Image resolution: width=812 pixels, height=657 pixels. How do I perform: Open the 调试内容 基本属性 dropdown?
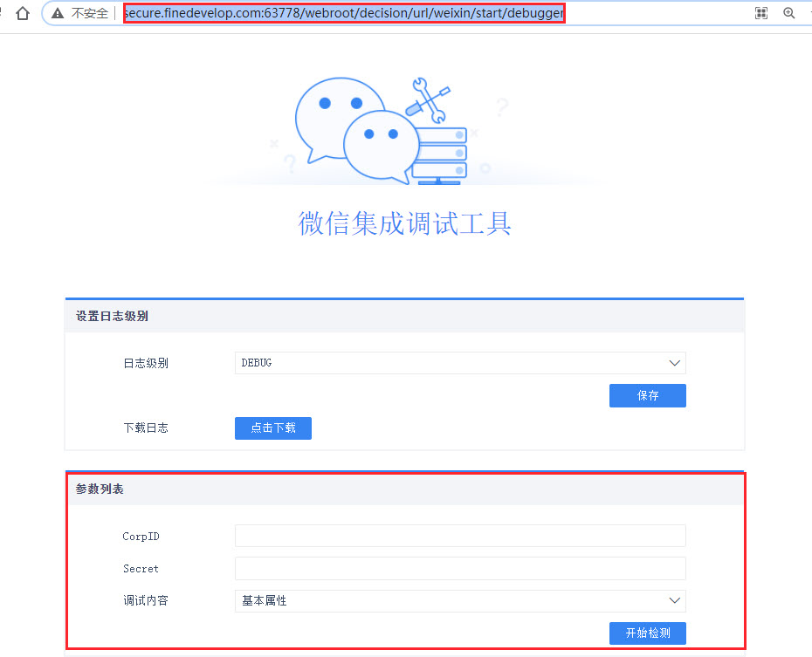pyautogui.click(x=460, y=601)
